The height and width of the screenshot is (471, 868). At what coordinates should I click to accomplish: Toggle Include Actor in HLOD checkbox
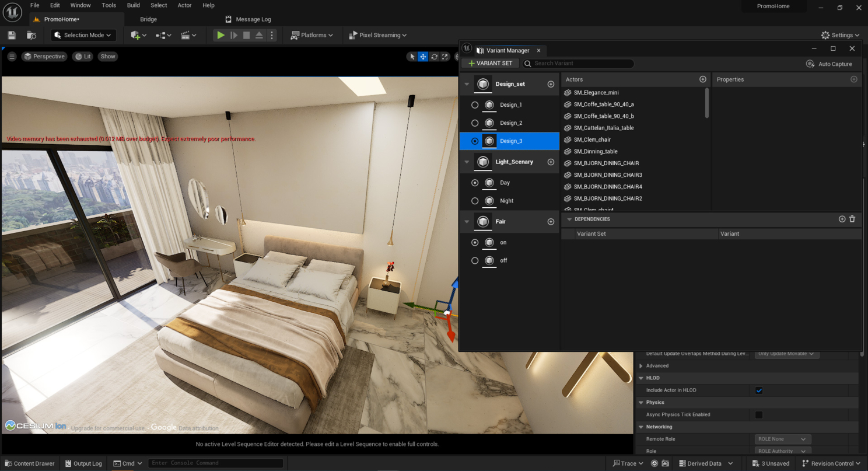[x=759, y=390]
